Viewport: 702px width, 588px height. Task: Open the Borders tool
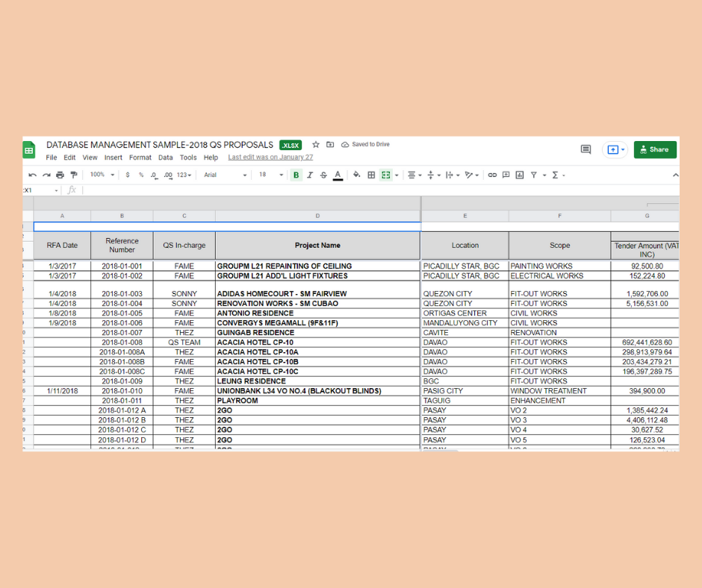pos(371,175)
